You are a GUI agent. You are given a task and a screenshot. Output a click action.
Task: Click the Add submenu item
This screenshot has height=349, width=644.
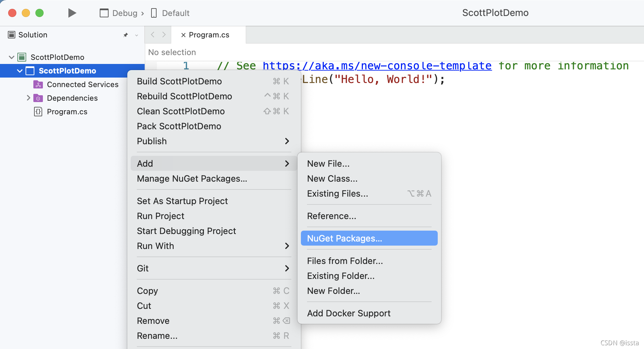(x=214, y=164)
